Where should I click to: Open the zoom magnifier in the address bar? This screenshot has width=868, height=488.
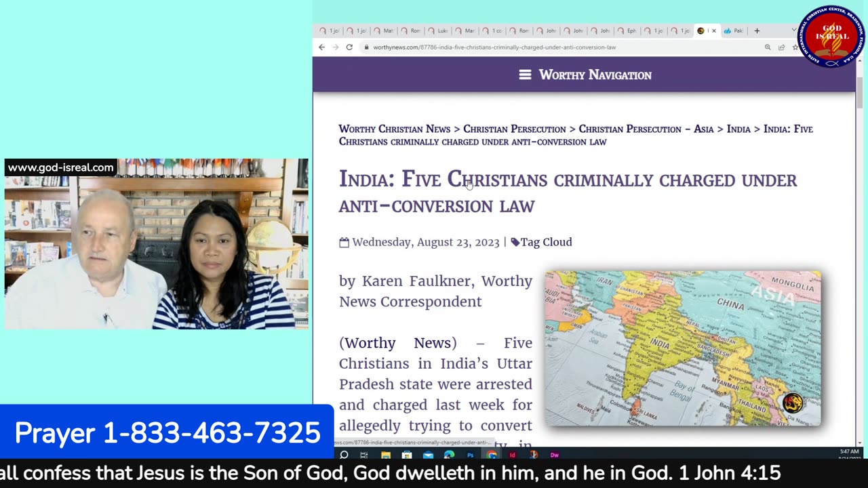pos(768,47)
